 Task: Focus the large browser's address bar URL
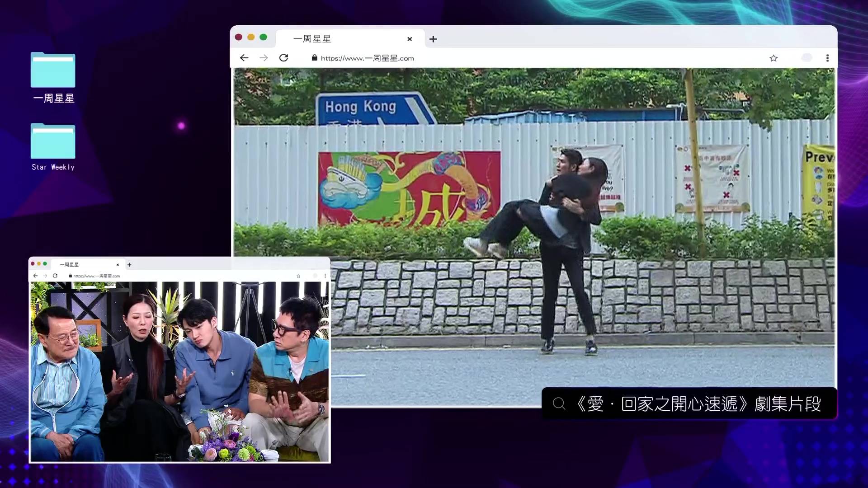[x=367, y=58]
